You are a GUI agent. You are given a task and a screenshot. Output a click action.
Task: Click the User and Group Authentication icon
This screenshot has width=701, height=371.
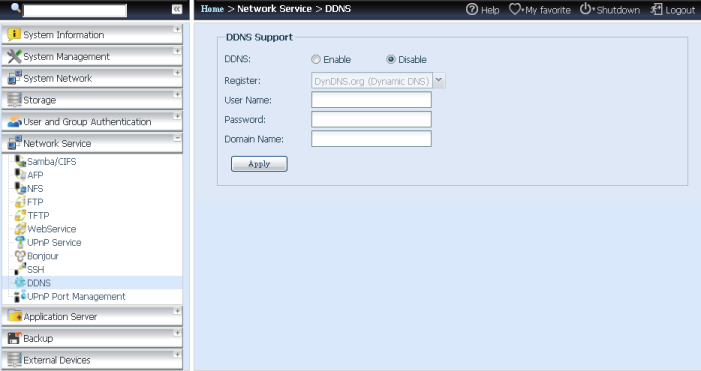14,121
